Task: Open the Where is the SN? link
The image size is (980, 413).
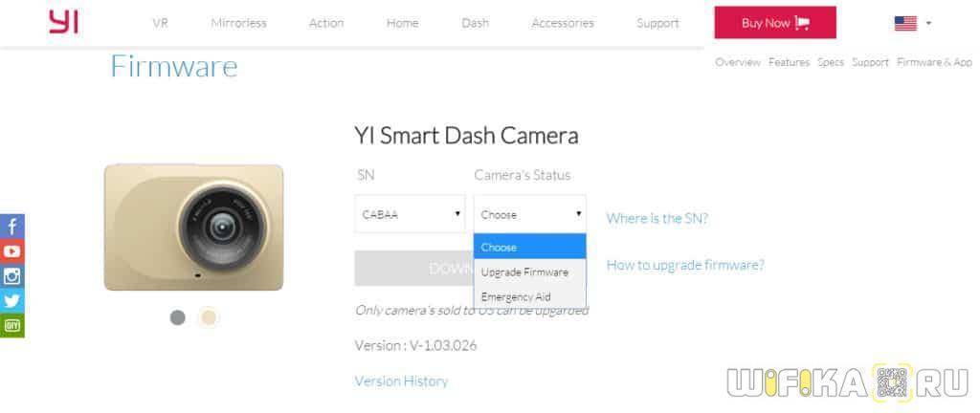Action: (x=657, y=218)
